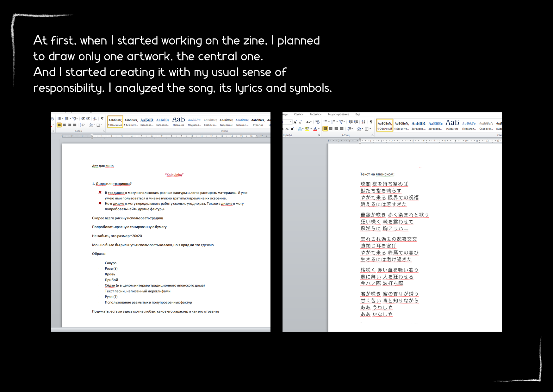Screen dimensions: 553x392
Task: Open the Ссылки ribbon tab
Action: click(x=298, y=114)
